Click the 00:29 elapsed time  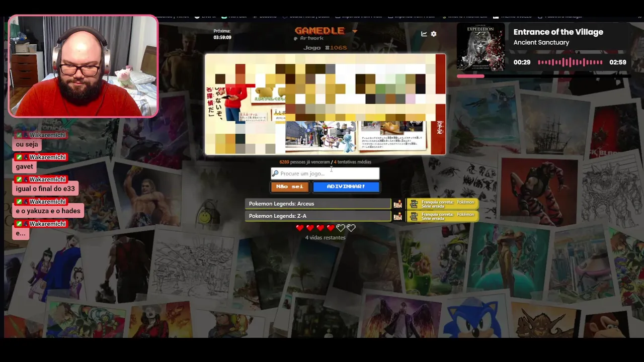click(x=522, y=62)
